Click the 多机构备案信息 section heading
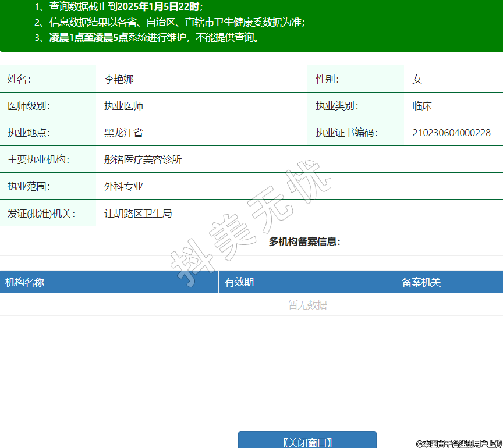 (x=304, y=241)
